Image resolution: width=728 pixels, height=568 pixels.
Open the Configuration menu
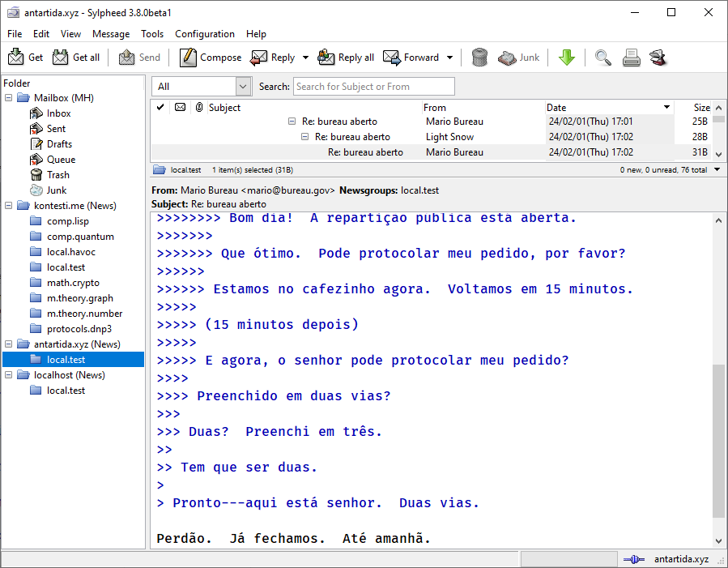point(205,34)
